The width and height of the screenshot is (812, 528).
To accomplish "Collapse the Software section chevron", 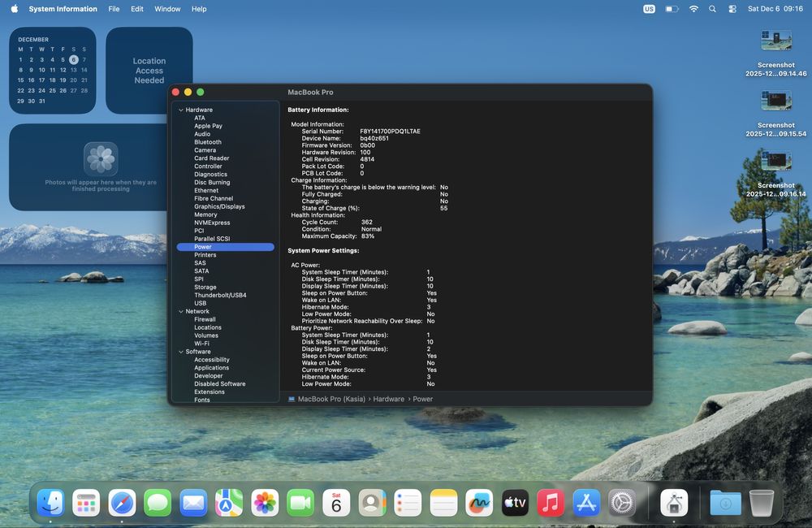I will tap(181, 352).
